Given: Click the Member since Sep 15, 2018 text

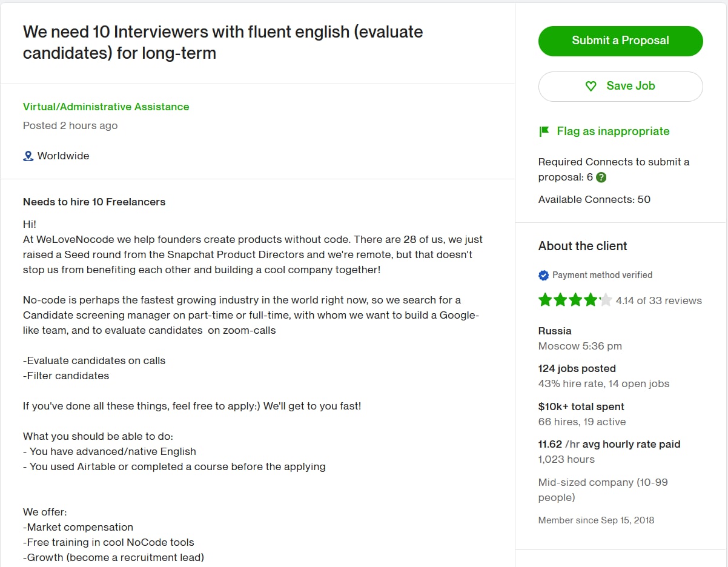Looking at the screenshot, I should pos(596,520).
